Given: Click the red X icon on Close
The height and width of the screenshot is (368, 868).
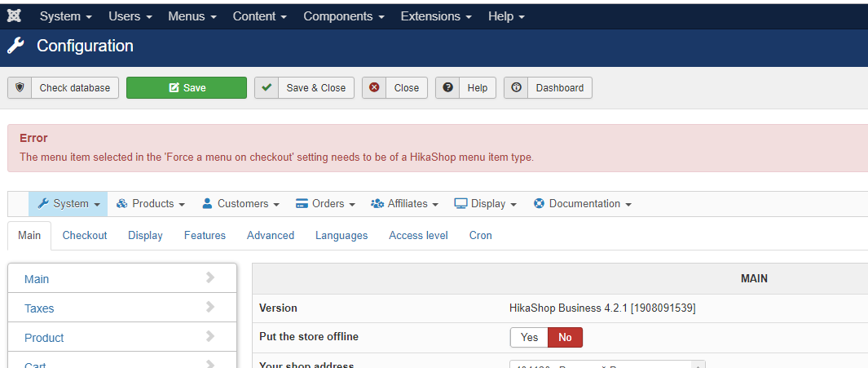Looking at the screenshot, I should pos(374,87).
